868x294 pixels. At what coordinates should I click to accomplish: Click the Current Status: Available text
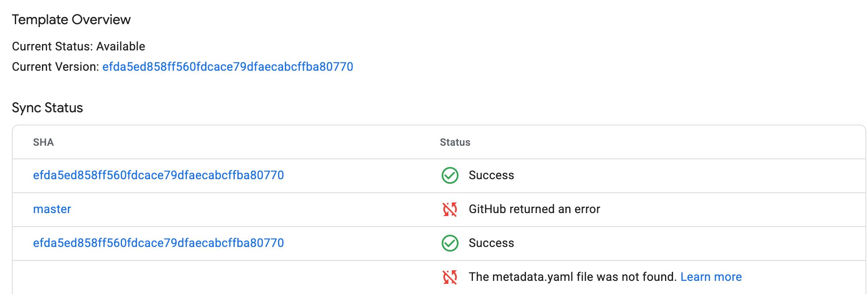pyautogui.click(x=78, y=46)
